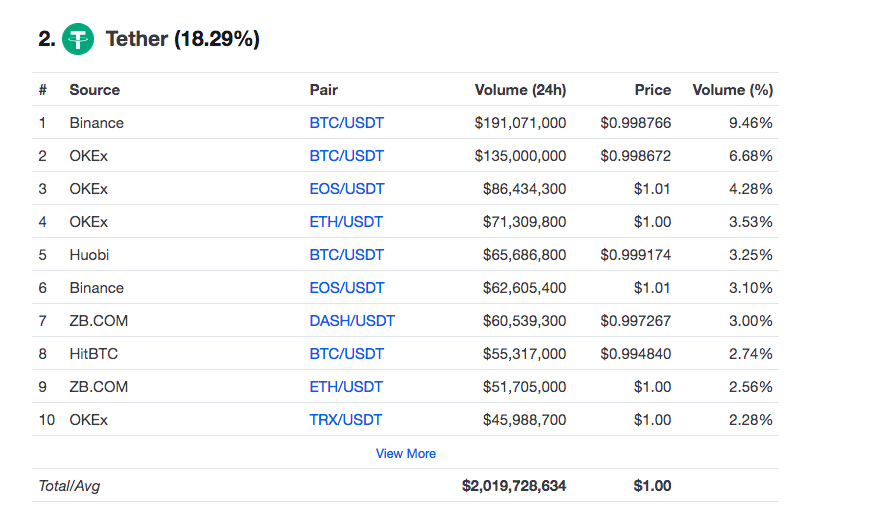
Task: Click the 3.53% volume percentage
Action: pos(750,222)
